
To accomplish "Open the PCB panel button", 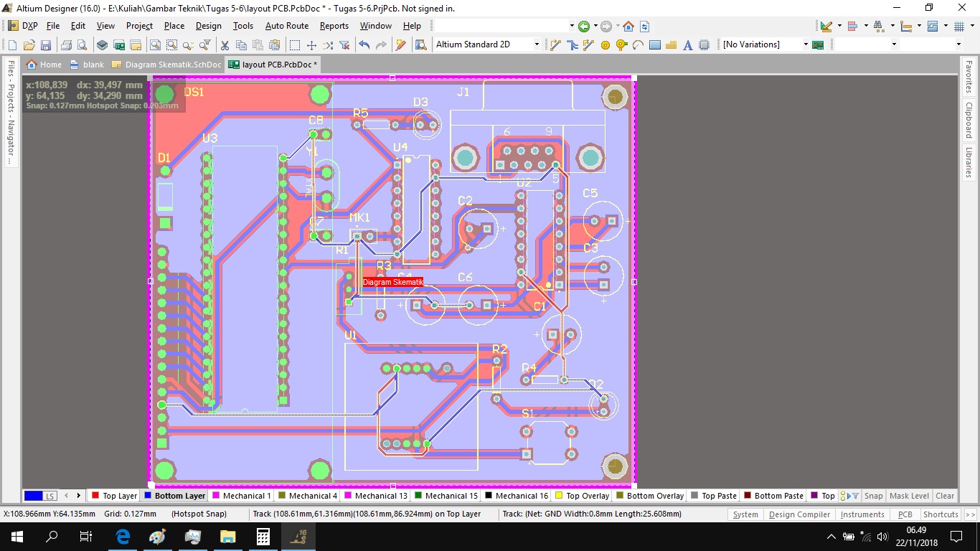I will click(905, 514).
